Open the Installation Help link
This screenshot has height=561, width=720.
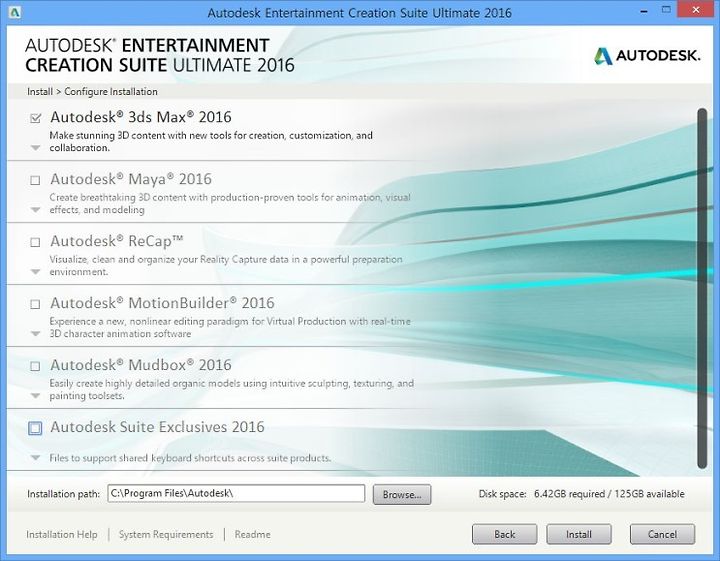(62, 534)
